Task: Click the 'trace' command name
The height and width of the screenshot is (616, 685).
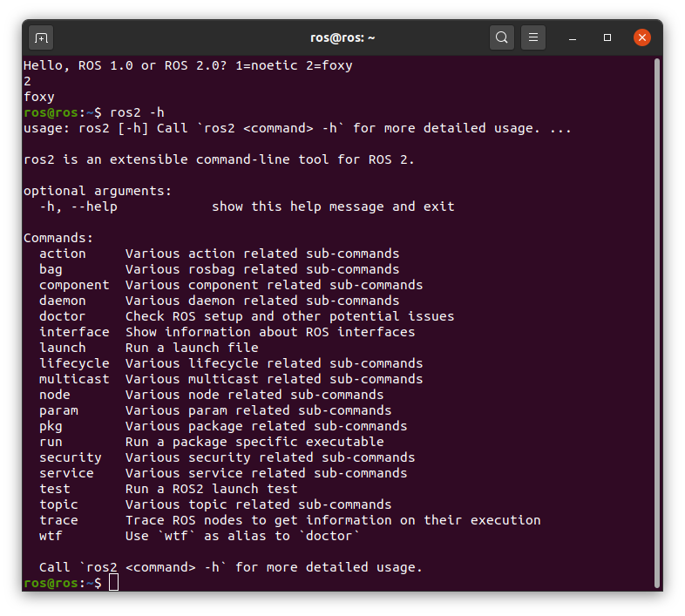Action: 58,520
